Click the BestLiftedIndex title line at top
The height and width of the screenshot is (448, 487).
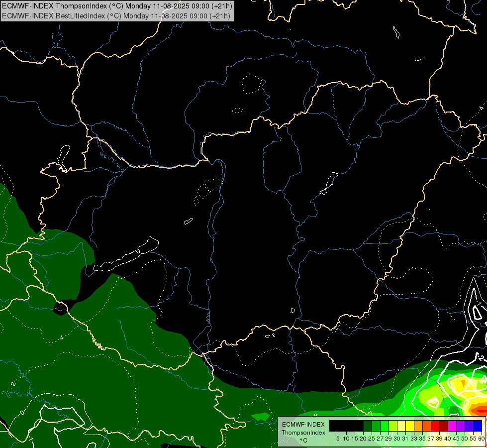tap(116, 15)
